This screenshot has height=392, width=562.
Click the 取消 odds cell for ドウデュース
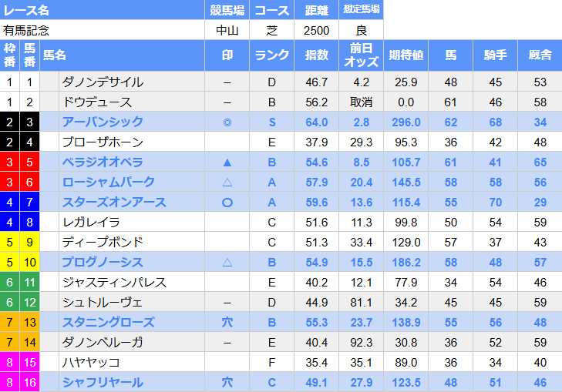click(361, 102)
